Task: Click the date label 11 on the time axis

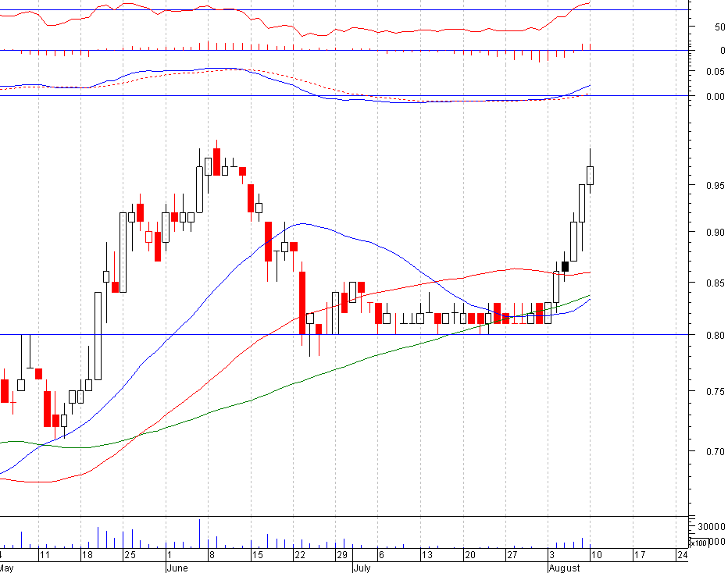Action: (45, 555)
